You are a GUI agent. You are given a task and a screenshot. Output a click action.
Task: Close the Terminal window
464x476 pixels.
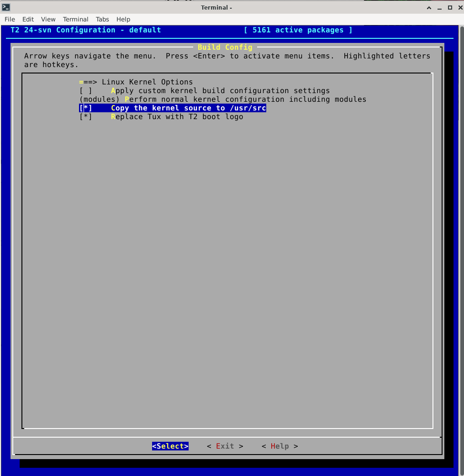coord(459,7)
